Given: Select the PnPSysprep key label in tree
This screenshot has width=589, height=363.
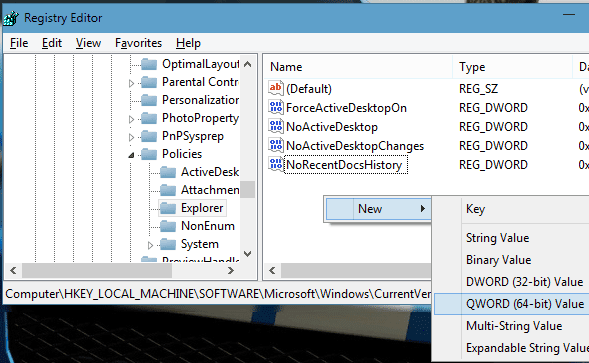Looking at the screenshot, I should [193, 136].
